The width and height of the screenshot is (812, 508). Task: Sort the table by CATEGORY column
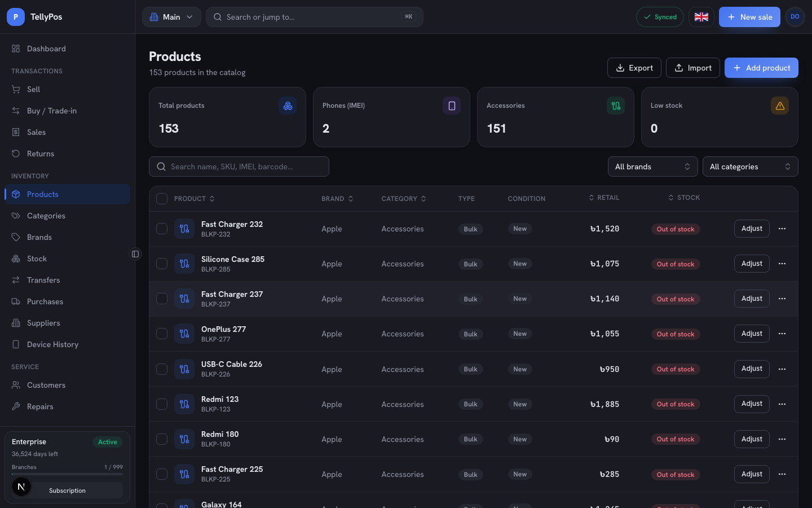tap(404, 199)
